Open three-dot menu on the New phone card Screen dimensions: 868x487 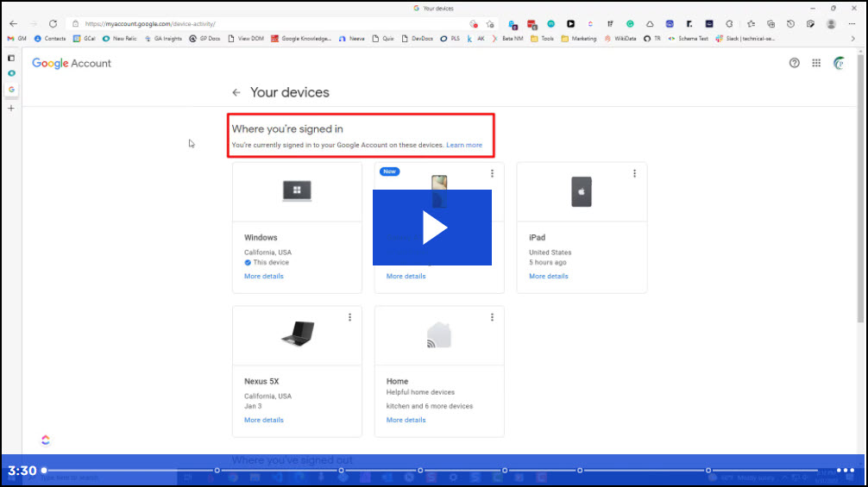(492, 173)
